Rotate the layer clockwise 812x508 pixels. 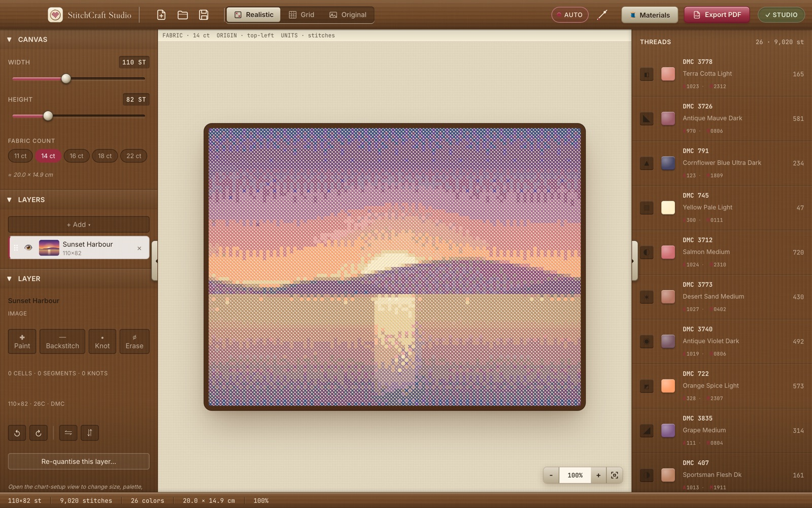pyautogui.click(x=39, y=433)
